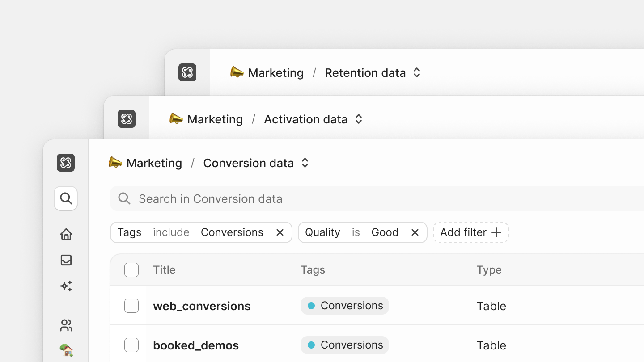Click the app logo in the Retention data window
The width and height of the screenshot is (644, 362).
[187, 72]
